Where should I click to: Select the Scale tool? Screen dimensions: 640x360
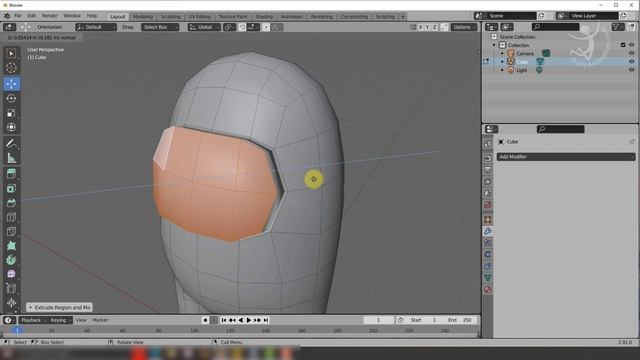(x=11, y=113)
